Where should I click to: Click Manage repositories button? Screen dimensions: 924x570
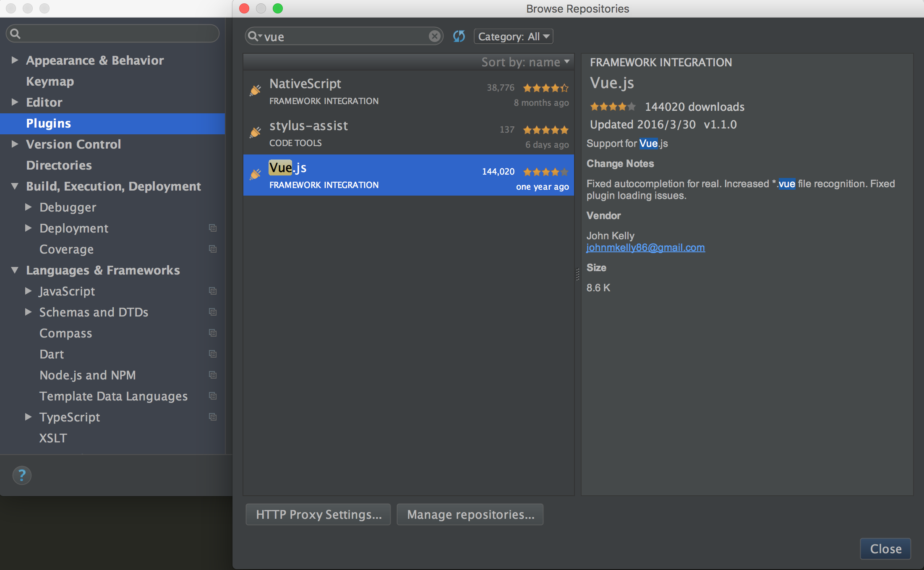point(470,515)
